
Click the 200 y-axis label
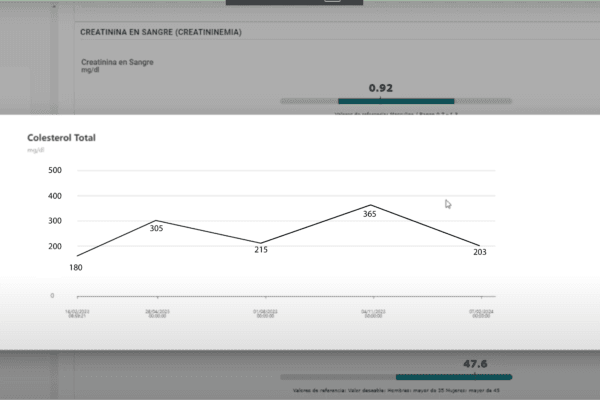(55, 246)
